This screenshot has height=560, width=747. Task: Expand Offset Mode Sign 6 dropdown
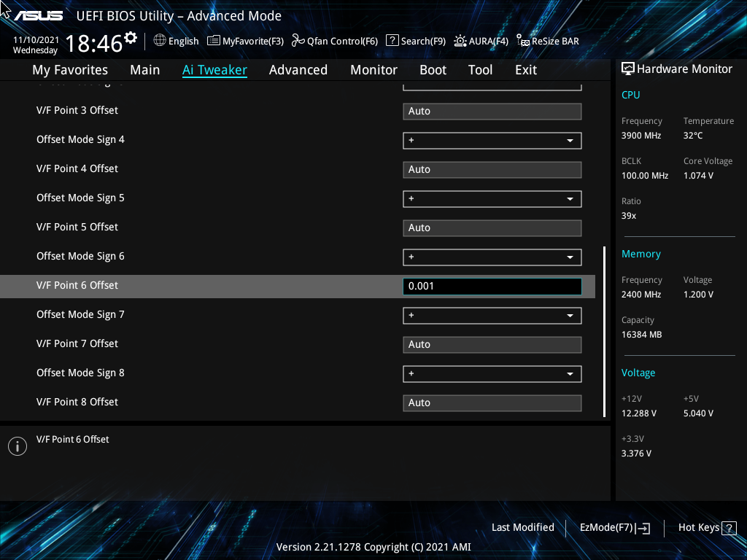(492, 257)
